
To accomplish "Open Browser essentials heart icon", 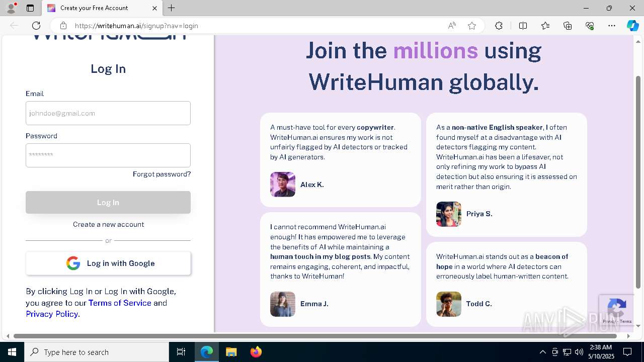I will coord(590,26).
